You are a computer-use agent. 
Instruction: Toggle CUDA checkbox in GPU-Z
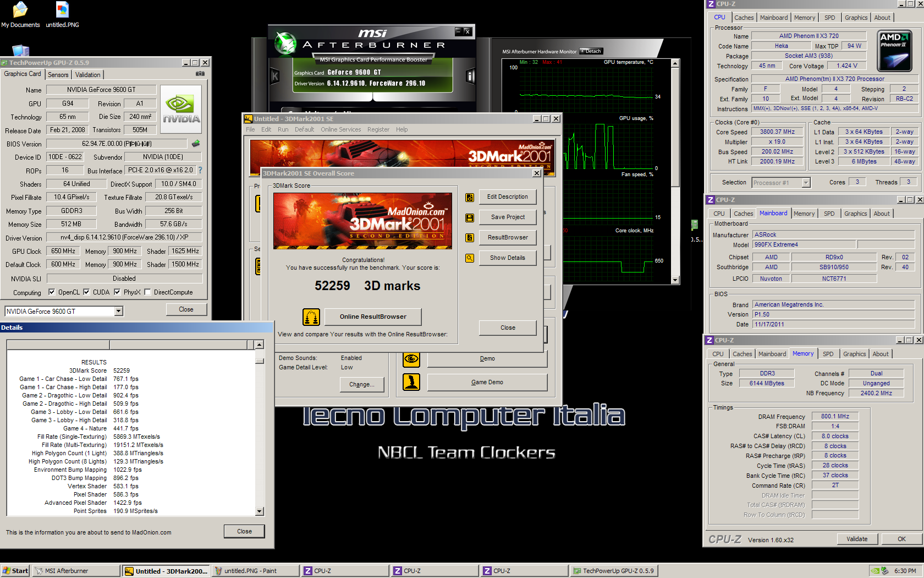click(x=86, y=292)
